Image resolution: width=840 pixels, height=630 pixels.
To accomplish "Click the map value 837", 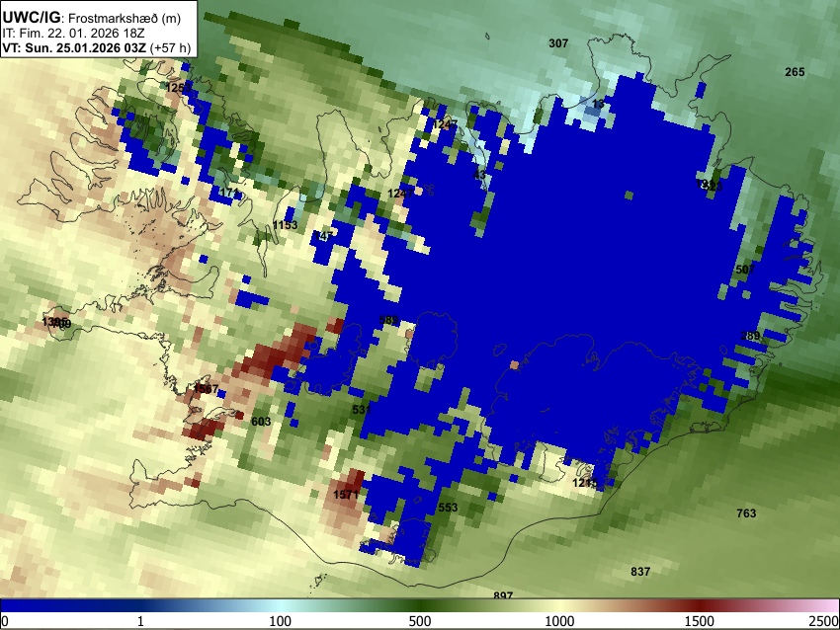I will coord(640,572).
